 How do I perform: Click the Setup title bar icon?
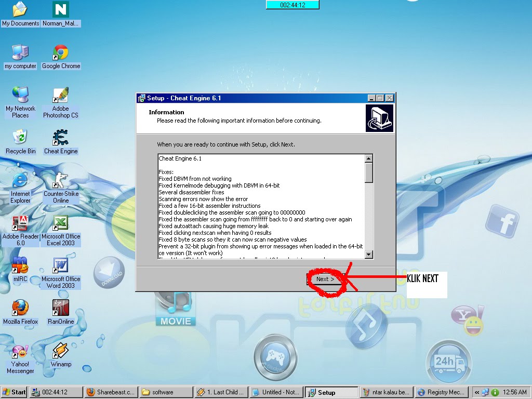(141, 98)
